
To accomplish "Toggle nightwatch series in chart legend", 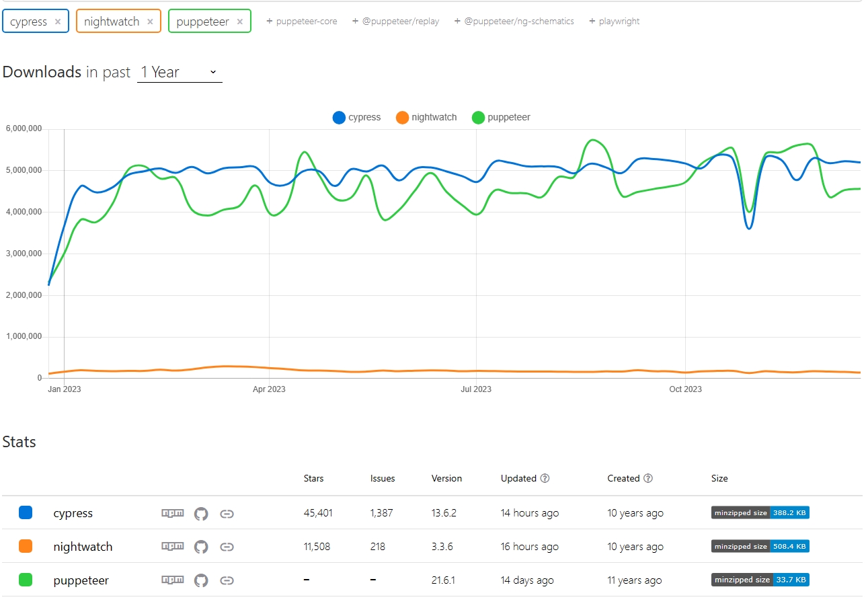I will (426, 118).
